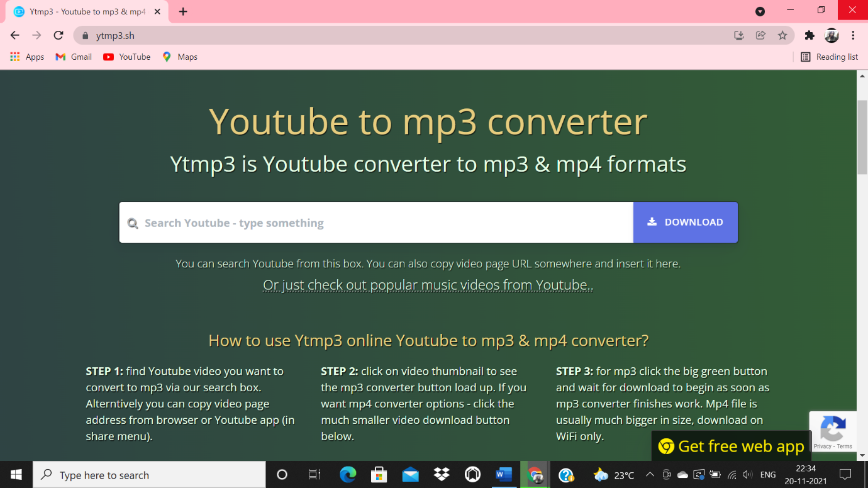Click the scrollbar up arrow
Screen dimensions: 868x488
pos(862,76)
